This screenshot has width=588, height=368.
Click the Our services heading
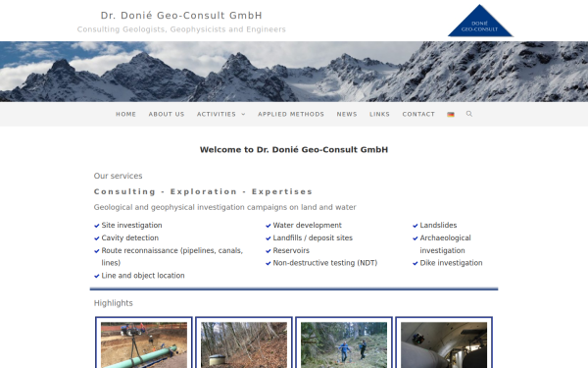(118, 176)
